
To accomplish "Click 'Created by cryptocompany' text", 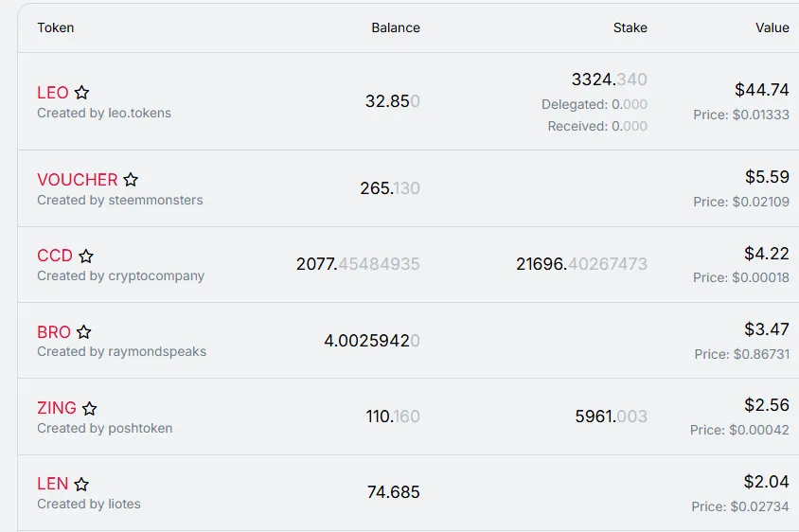I will (x=121, y=276).
